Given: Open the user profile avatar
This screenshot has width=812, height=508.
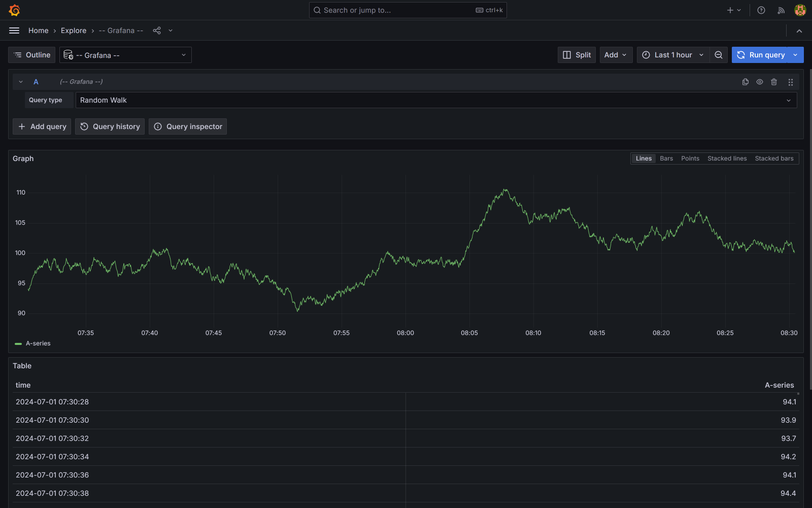Looking at the screenshot, I should pyautogui.click(x=800, y=10).
